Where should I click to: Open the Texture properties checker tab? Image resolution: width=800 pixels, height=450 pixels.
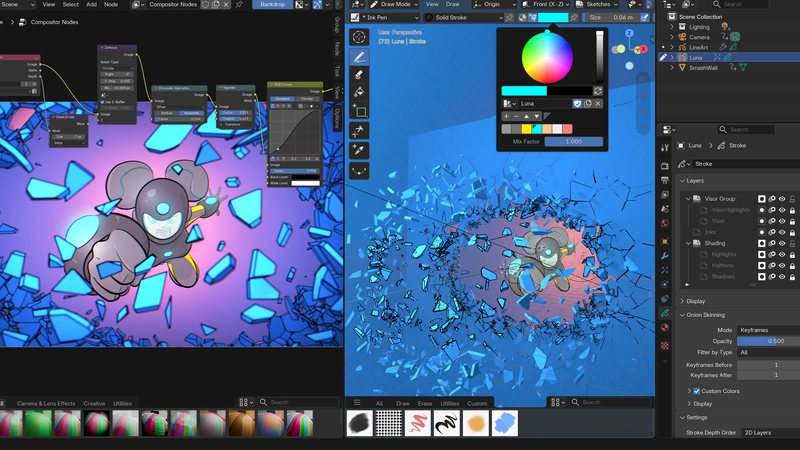664,346
